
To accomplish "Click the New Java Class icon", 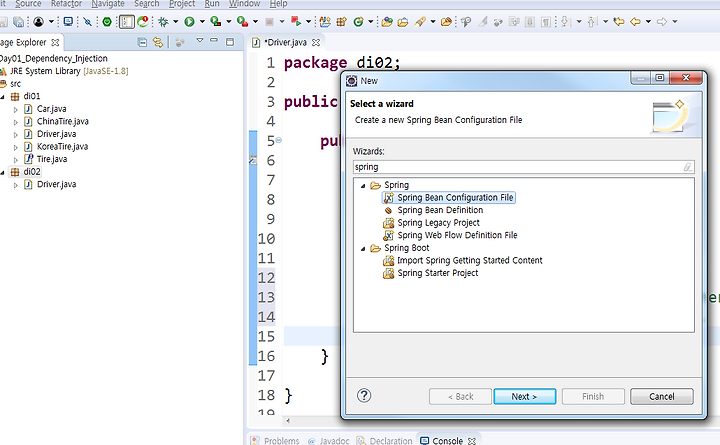I will 359,22.
